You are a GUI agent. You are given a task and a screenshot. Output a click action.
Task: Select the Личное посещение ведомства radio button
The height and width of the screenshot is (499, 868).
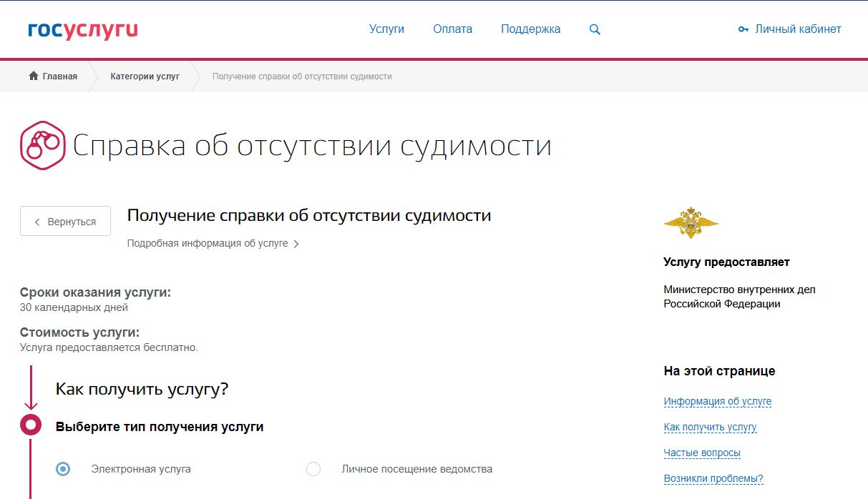point(313,470)
